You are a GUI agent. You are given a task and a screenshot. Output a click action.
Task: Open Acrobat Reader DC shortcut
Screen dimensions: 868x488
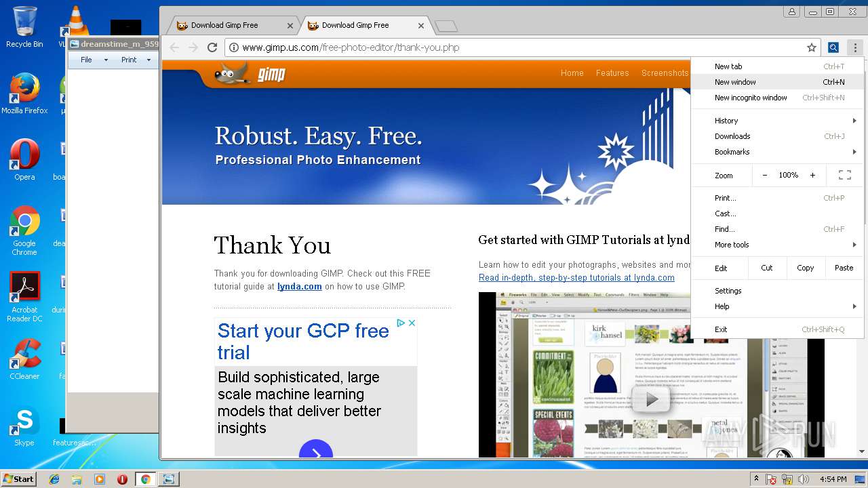24,297
